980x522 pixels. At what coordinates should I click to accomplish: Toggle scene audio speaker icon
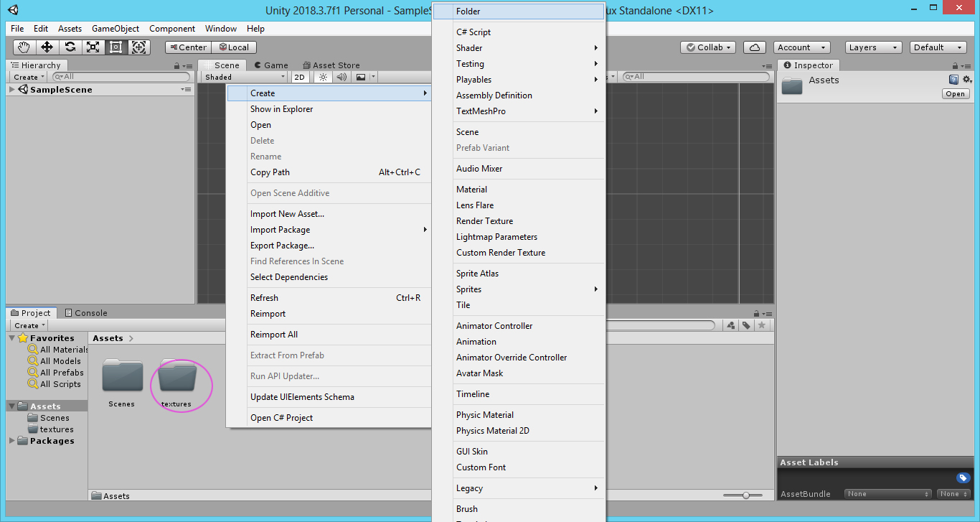tap(341, 77)
